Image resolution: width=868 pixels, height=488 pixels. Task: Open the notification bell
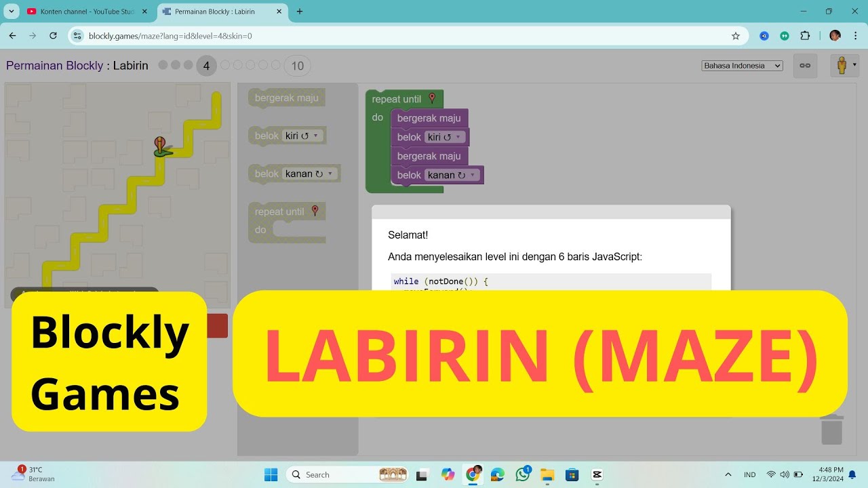tap(852, 474)
